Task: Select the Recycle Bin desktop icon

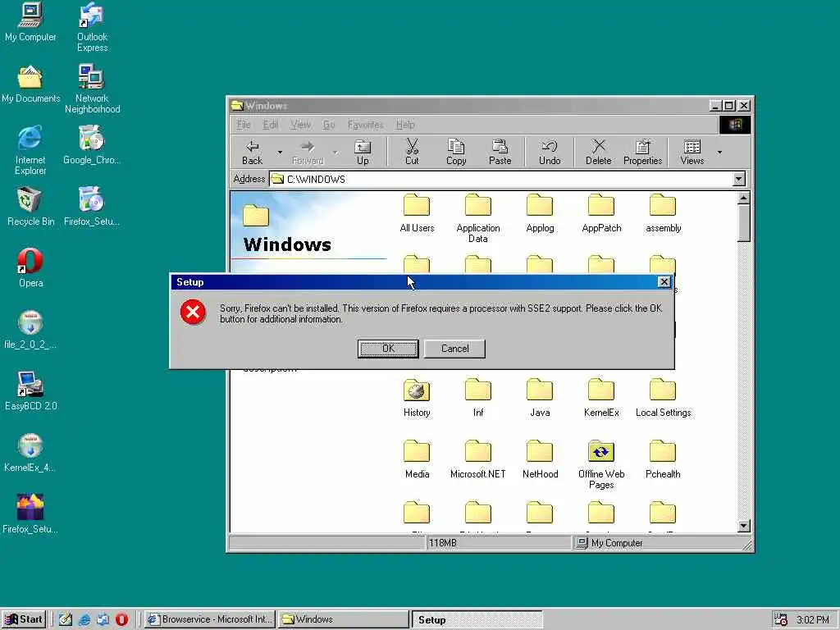Action: pyautogui.click(x=30, y=206)
